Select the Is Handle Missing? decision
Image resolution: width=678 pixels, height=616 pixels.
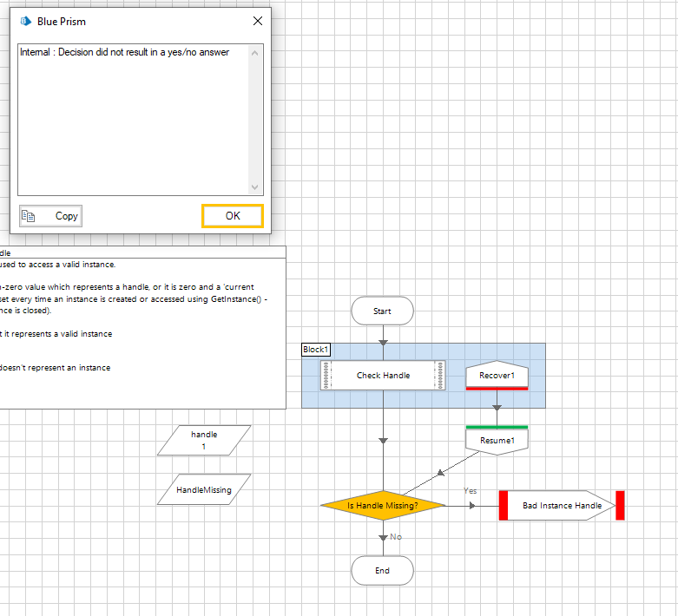click(383, 505)
